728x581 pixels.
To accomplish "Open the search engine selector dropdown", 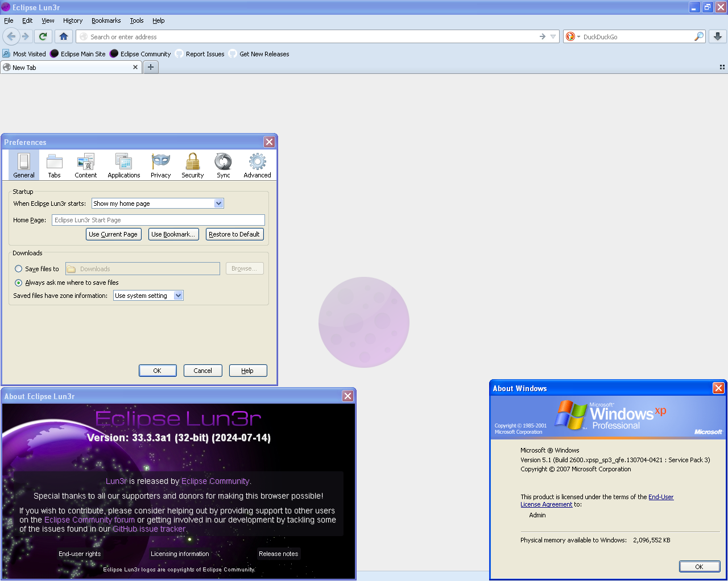I will point(572,36).
